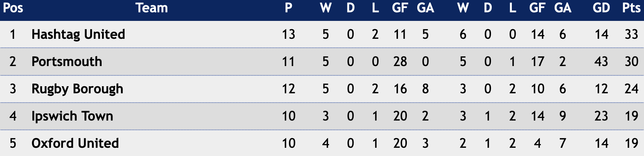Open the Oxford United team row

pos(322,143)
